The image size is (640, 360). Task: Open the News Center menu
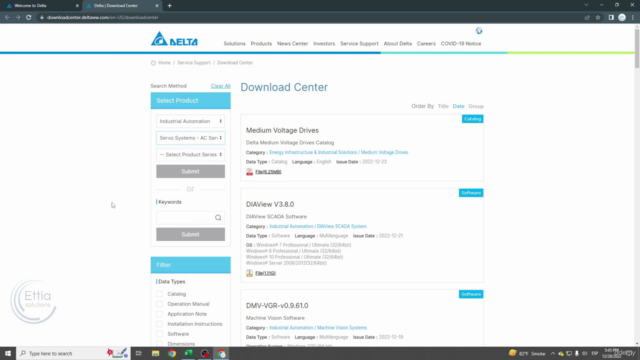coord(293,44)
